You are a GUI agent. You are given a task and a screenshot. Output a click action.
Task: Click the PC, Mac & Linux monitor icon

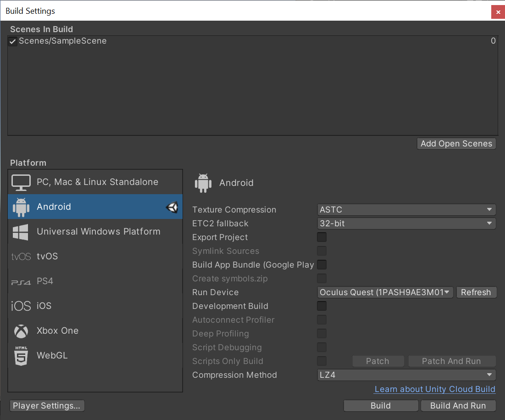coord(21,182)
